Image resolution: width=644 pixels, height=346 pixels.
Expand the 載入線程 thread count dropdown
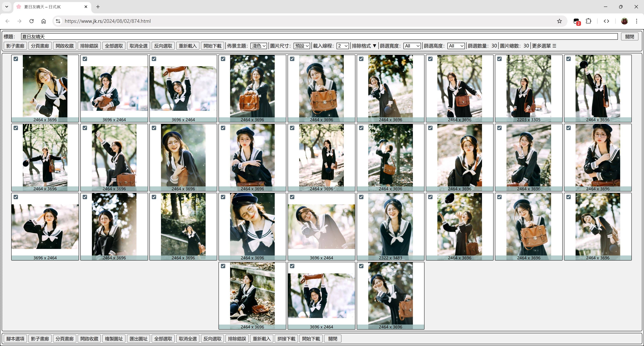click(342, 46)
